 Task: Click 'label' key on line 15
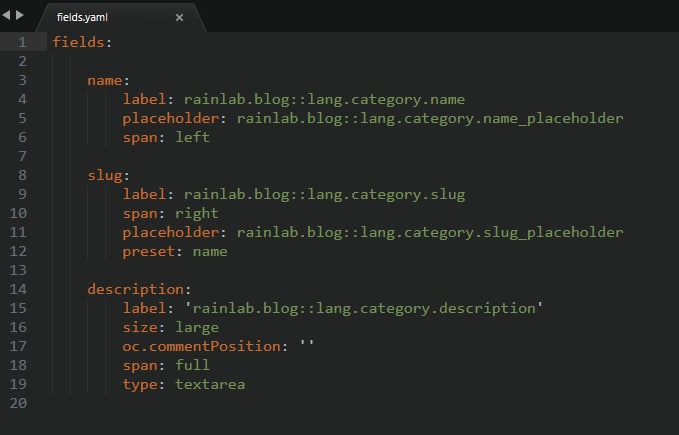tap(144, 308)
